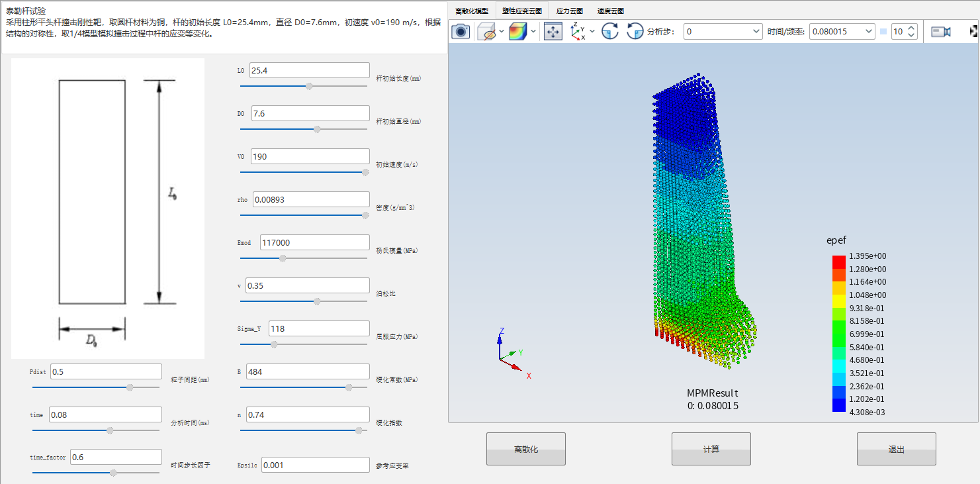Click the n slider handle

(359, 430)
